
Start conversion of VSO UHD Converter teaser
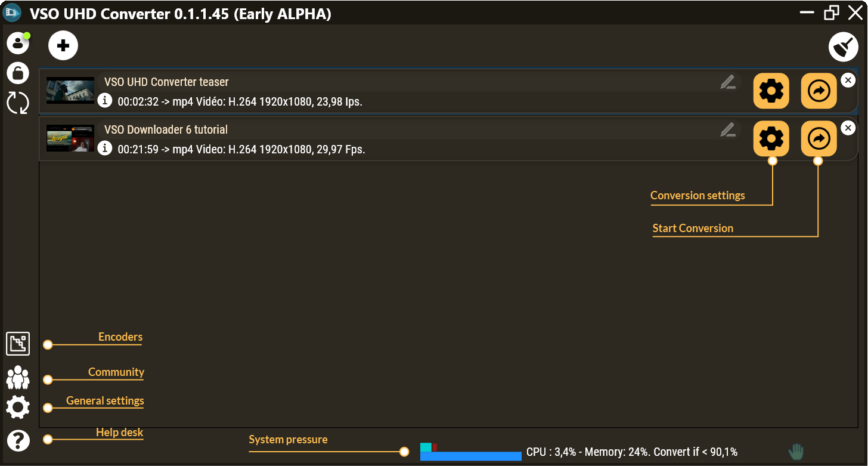(x=819, y=91)
